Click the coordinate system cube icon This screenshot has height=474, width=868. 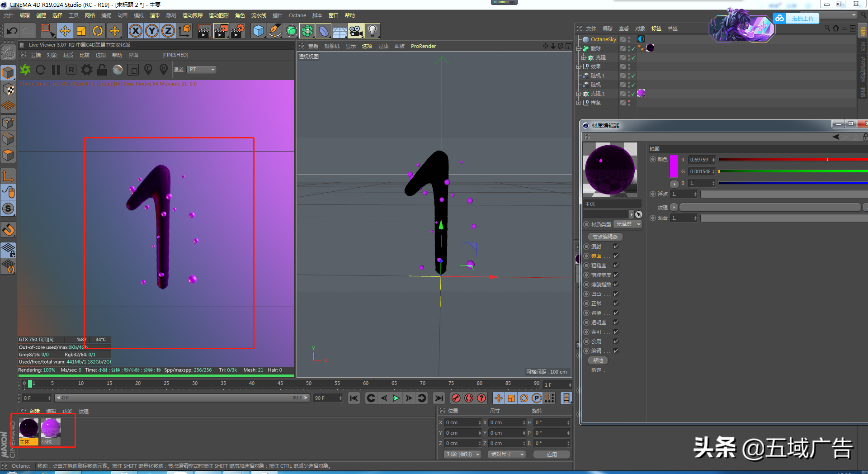coord(184,31)
